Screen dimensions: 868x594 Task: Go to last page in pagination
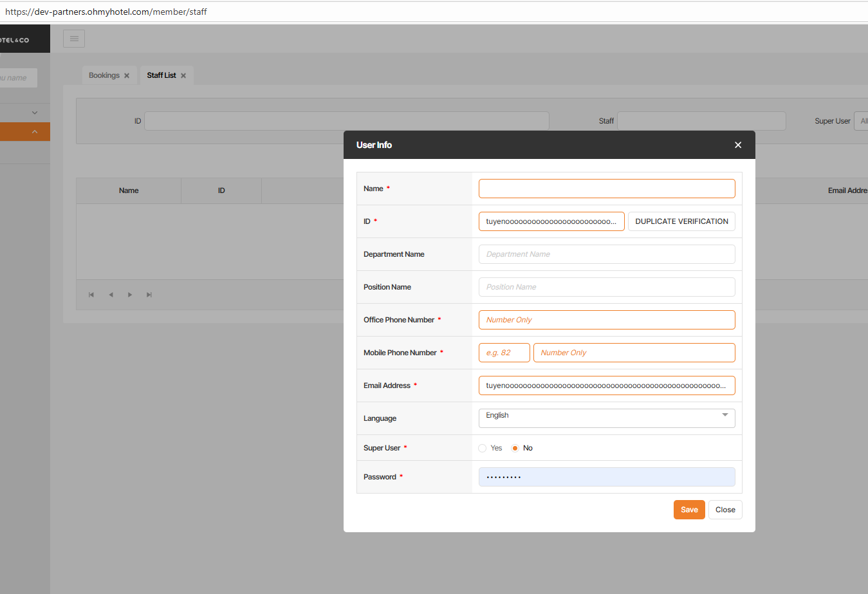[149, 295]
